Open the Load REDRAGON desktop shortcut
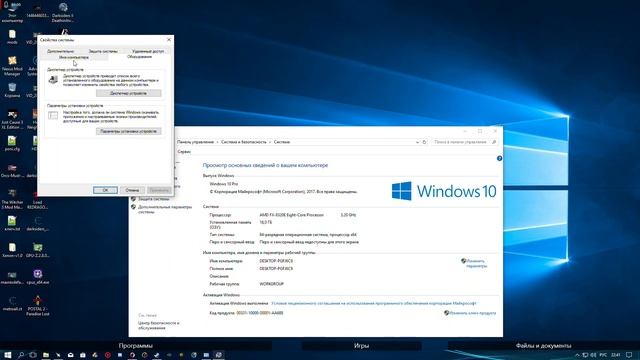640x360 pixels. pyautogui.click(x=38, y=199)
